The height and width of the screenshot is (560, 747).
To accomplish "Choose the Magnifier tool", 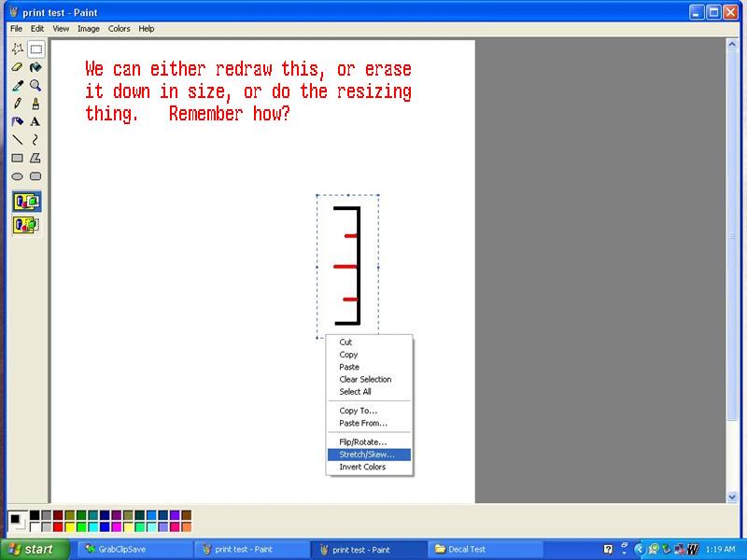I will click(x=35, y=85).
